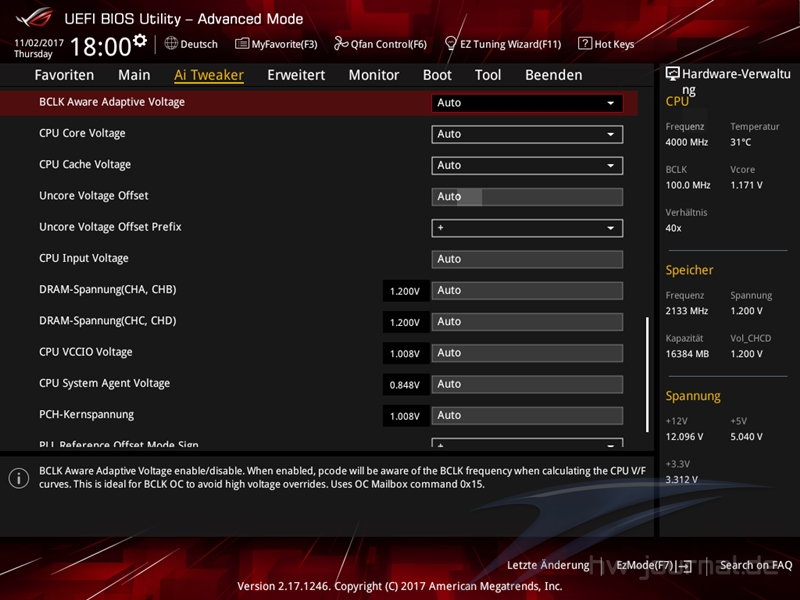Click the Hardware-Verwaltung monitor icon
Viewport: 800px width, 600px height.
[672, 74]
